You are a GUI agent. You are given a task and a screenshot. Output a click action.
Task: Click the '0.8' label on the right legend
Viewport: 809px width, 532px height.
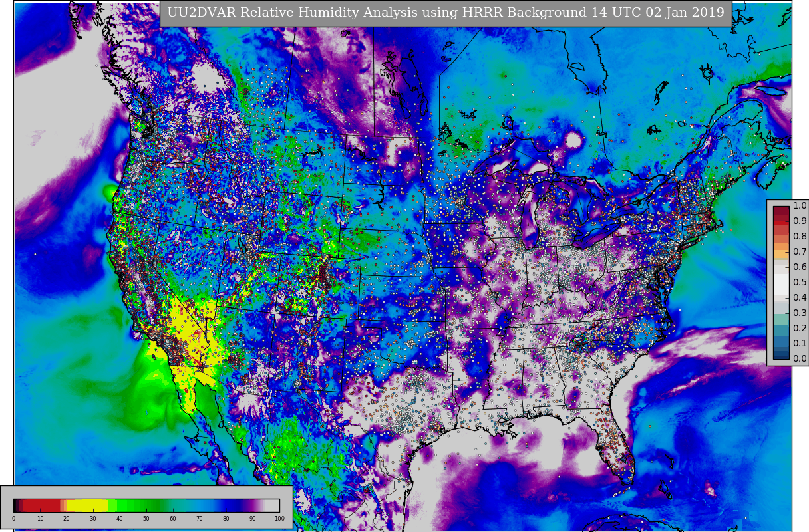point(800,237)
